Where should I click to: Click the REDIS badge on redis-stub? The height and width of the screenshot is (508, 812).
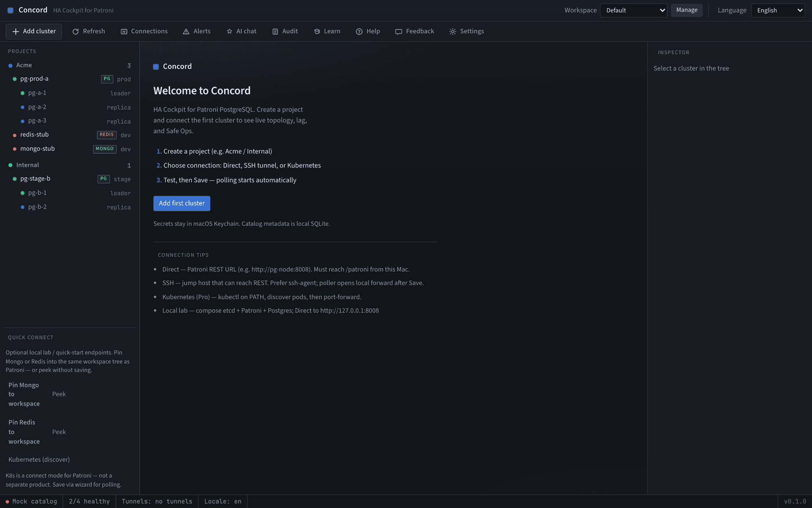(107, 135)
